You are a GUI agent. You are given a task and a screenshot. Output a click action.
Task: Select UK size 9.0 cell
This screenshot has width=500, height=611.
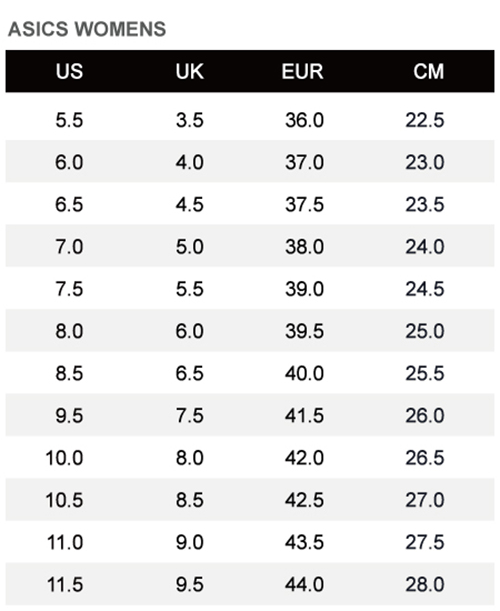tap(189, 542)
